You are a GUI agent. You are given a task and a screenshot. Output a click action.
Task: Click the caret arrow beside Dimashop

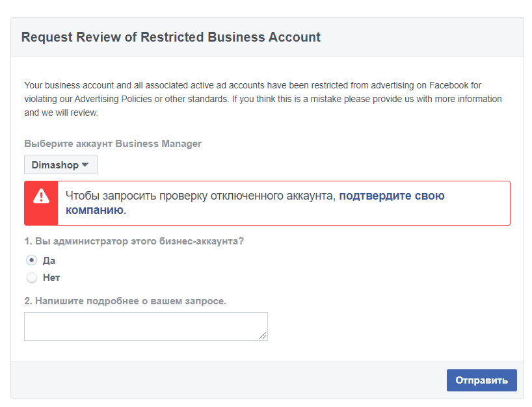click(85, 165)
